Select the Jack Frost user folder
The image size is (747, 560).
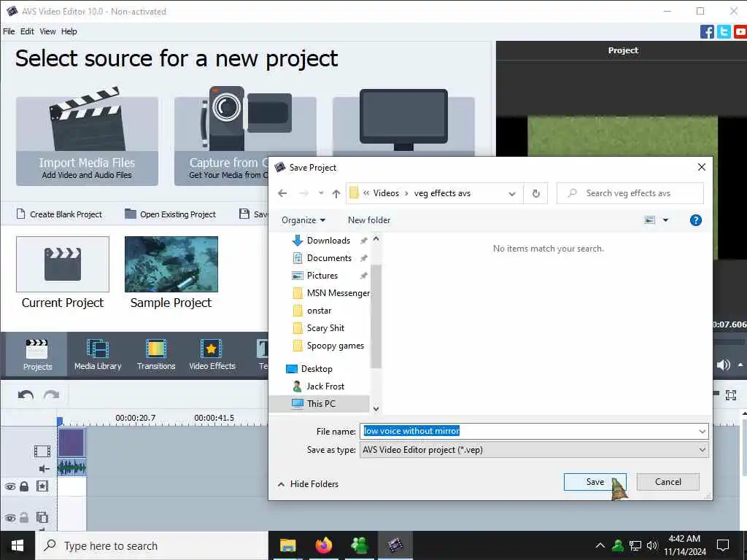(x=325, y=386)
